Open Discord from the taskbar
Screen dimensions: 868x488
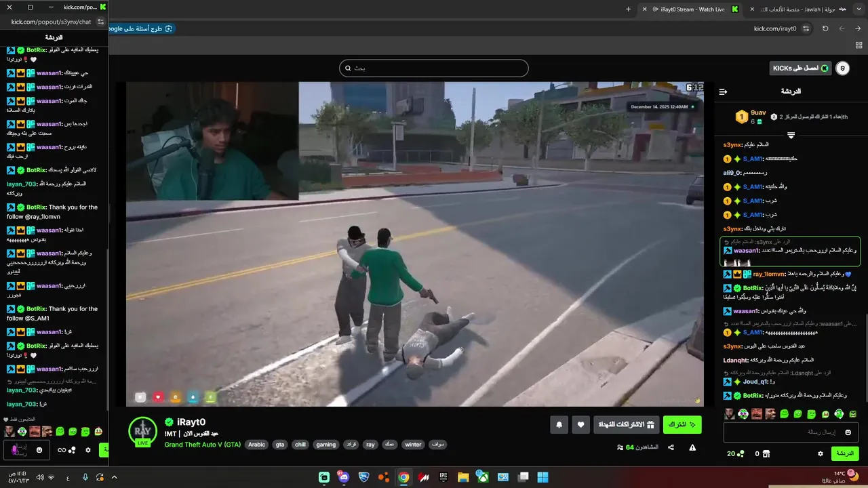pos(344,477)
